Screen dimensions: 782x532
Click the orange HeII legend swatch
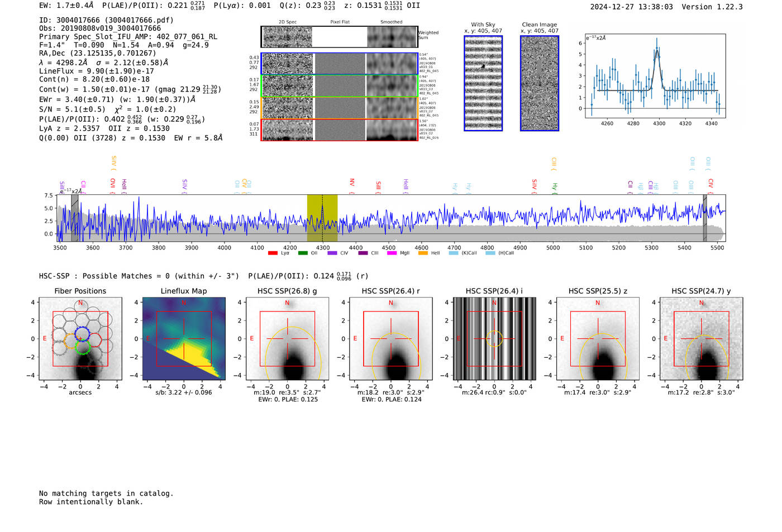point(423,253)
